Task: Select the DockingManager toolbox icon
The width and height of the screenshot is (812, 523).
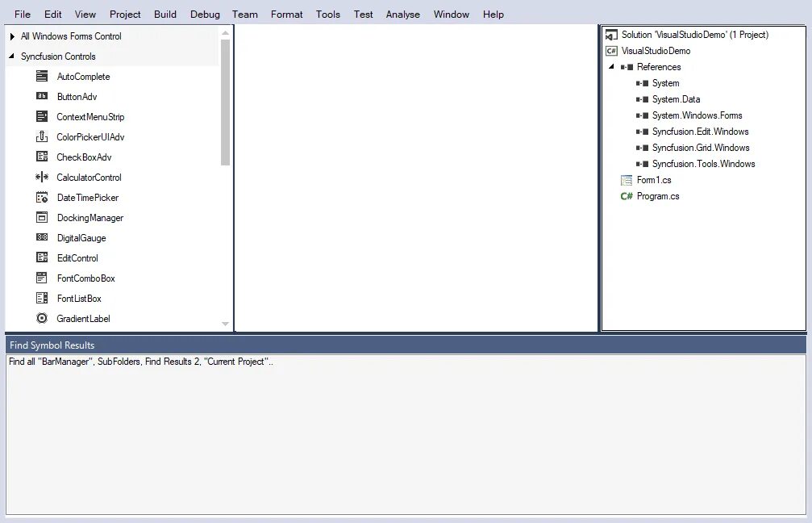Action: (42, 217)
